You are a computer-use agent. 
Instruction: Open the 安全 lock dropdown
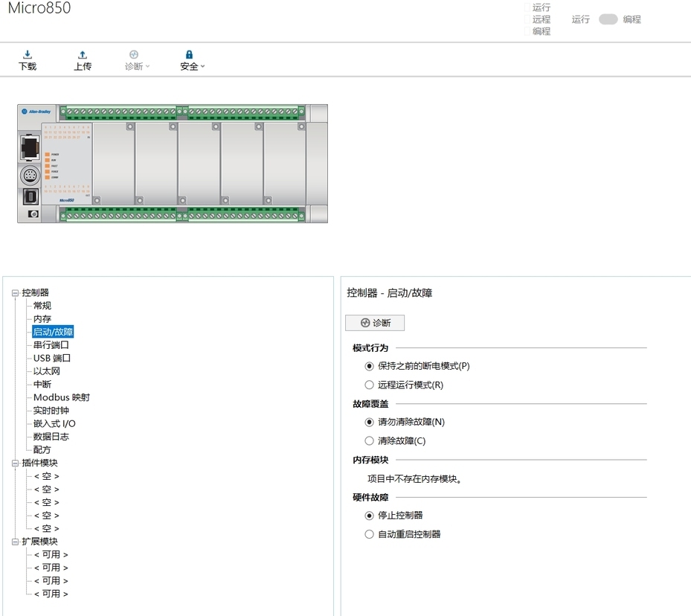pos(192,60)
